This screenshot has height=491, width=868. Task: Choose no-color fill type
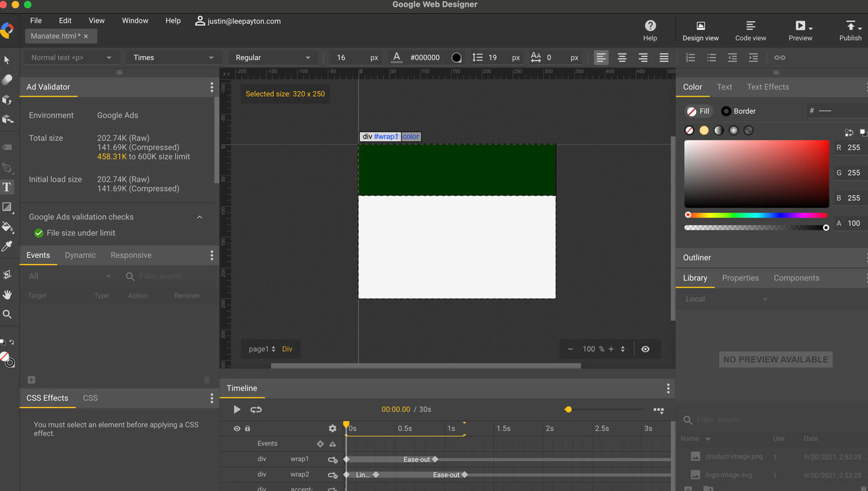click(690, 130)
